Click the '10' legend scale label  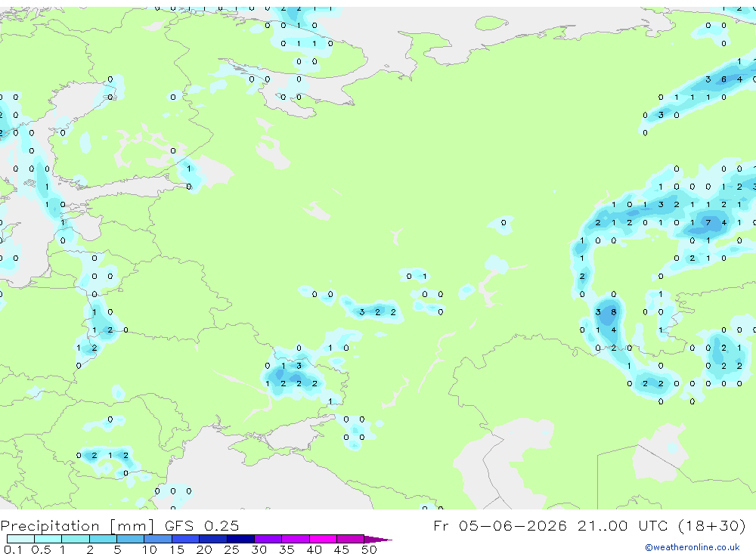click(x=149, y=549)
